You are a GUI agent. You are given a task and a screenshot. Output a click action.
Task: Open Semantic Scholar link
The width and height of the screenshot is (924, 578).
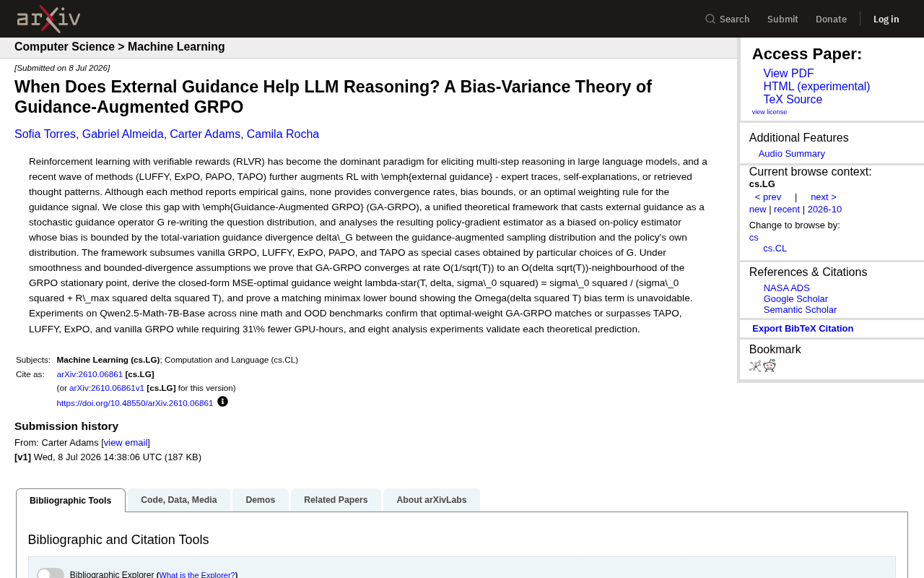coord(800,310)
